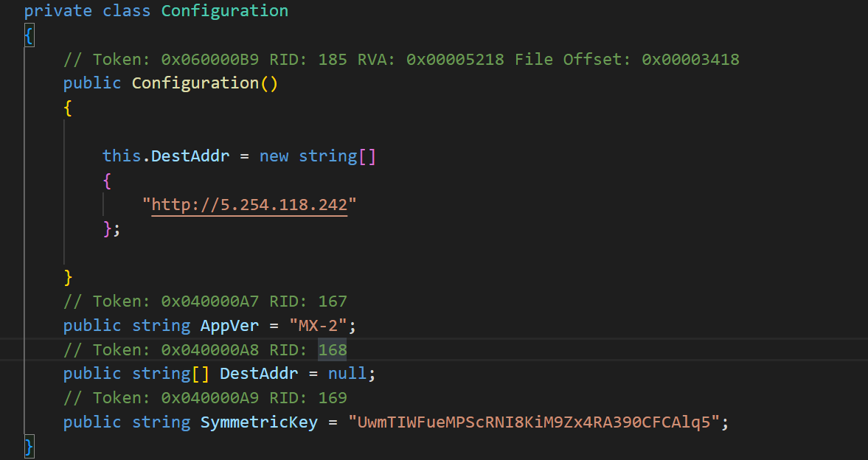Screen dimensions: 868x460
Task: Click the SymmetricKey field name
Action: tap(259, 422)
